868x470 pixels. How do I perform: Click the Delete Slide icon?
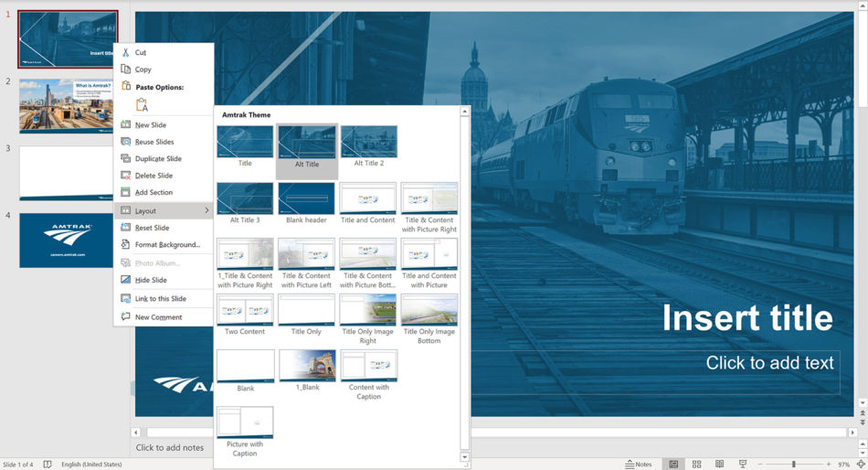coord(126,176)
